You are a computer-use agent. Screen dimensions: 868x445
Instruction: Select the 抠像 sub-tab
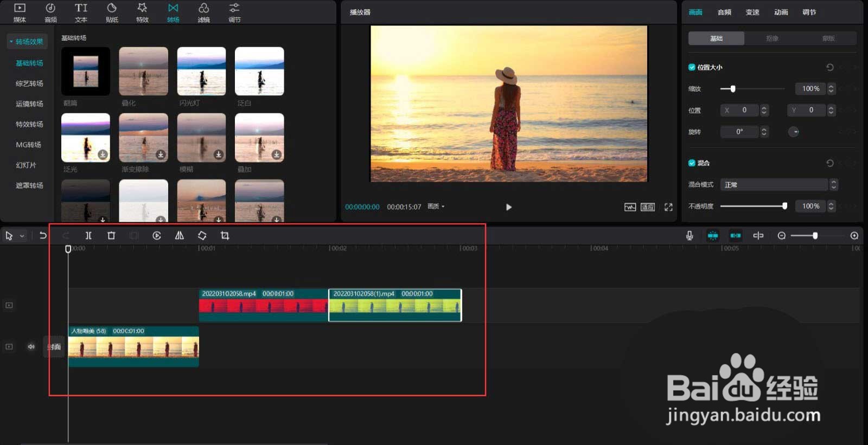[x=772, y=38]
